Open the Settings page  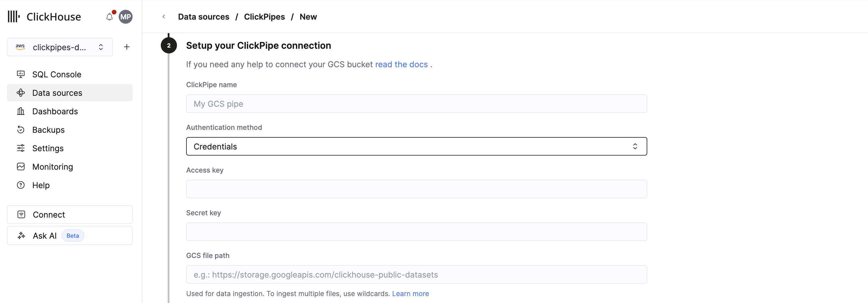click(x=48, y=148)
